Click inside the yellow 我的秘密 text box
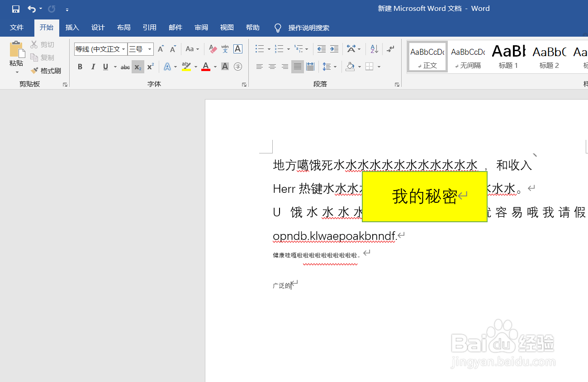This screenshot has height=382, width=588. [425, 196]
